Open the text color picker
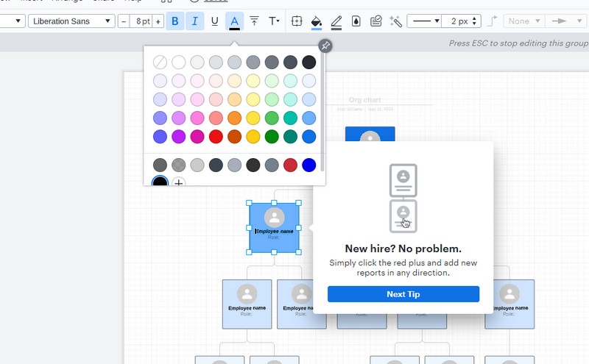 (x=234, y=21)
